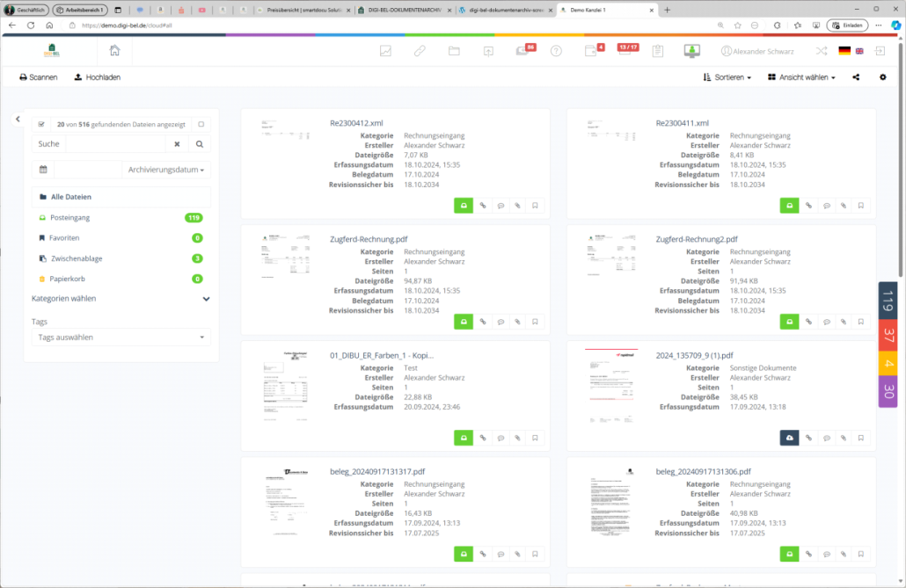Click the green inbox icon for Re2300412.xml
Image resolution: width=906 pixels, height=588 pixels.
point(464,206)
